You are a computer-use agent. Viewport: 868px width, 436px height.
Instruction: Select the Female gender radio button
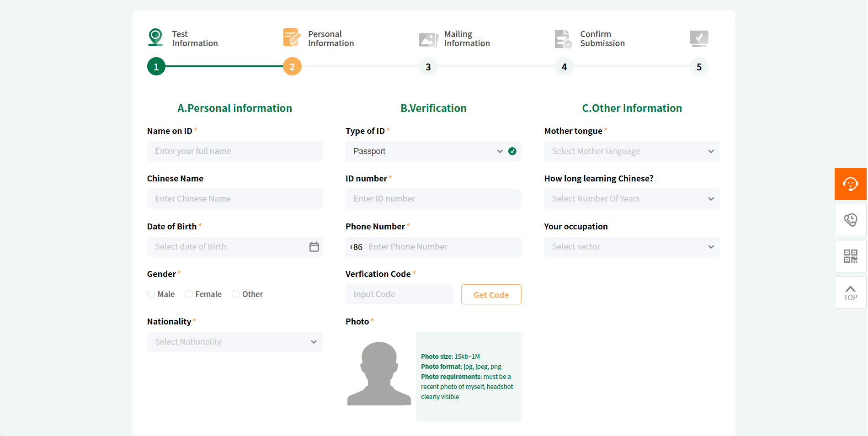(x=189, y=294)
